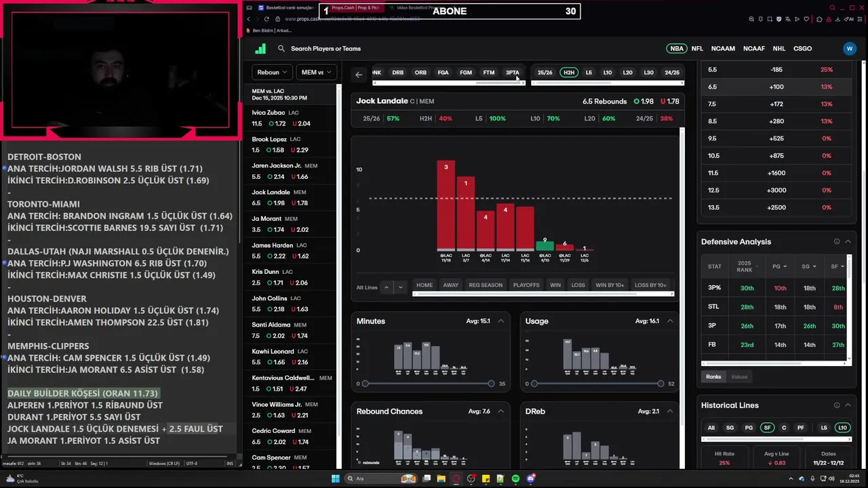Image resolution: width=868 pixels, height=488 pixels.
Task: Toggle the PLAYOFFS filter
Action: pyautogui.click(x=526, y=285)
